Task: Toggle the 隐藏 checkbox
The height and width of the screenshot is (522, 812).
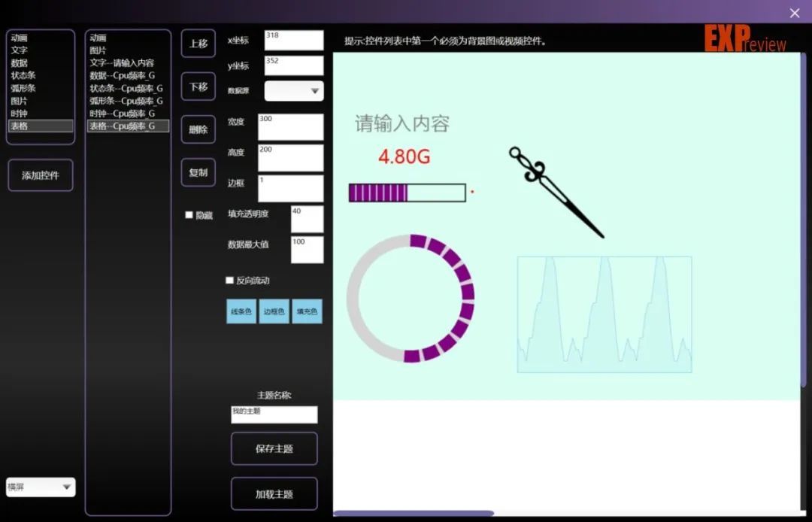Action: 189,215
